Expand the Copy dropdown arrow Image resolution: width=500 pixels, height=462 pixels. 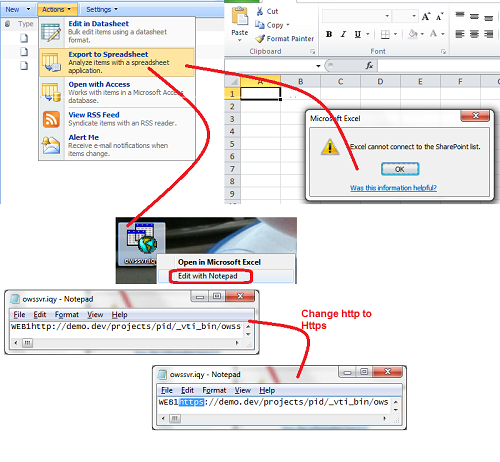[288, 25]
